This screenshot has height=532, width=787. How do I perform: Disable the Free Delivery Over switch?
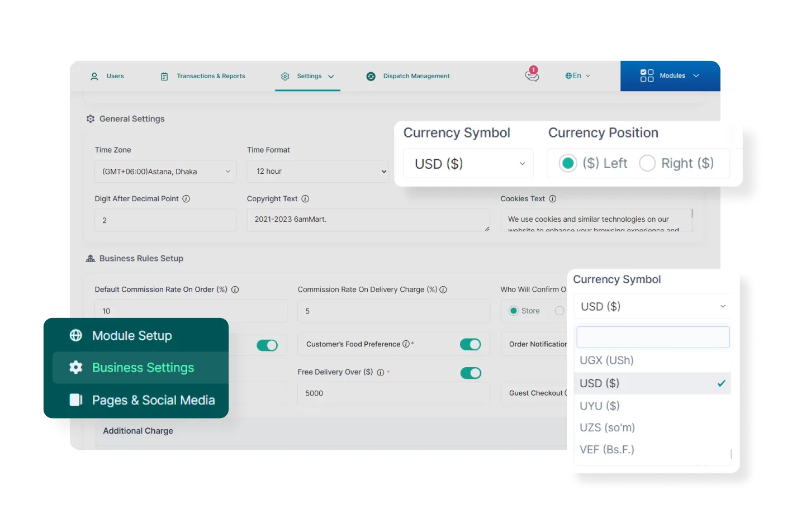pyautogui.click(x=470, y=373)
